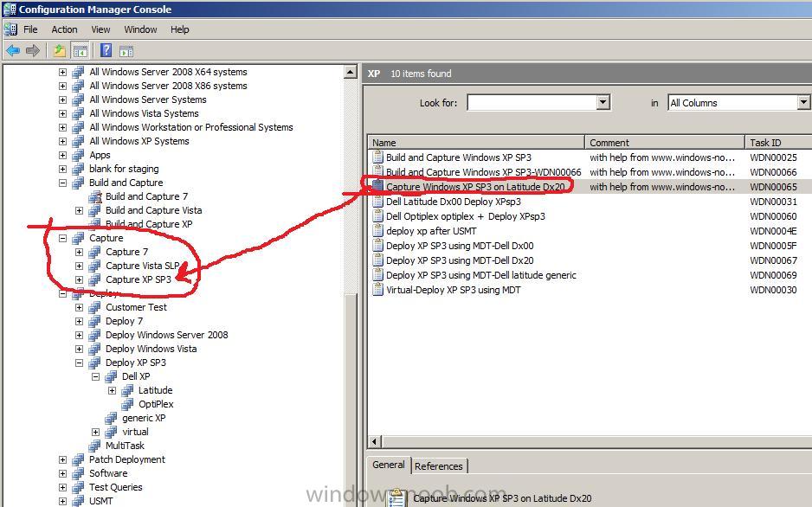Toggle the Show/Hide action pane icon
812x507 pixels.
[126, 51]
